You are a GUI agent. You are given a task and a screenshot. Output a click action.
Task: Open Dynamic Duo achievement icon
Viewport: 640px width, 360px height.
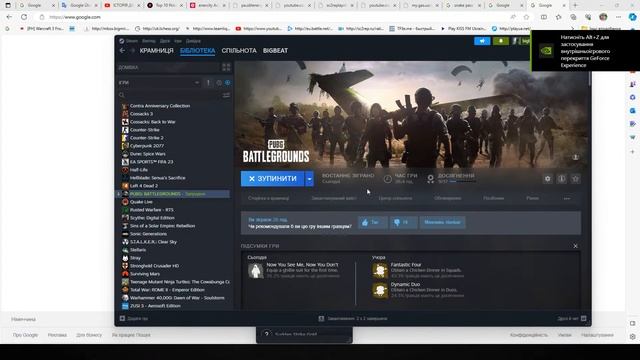point(380,290)
